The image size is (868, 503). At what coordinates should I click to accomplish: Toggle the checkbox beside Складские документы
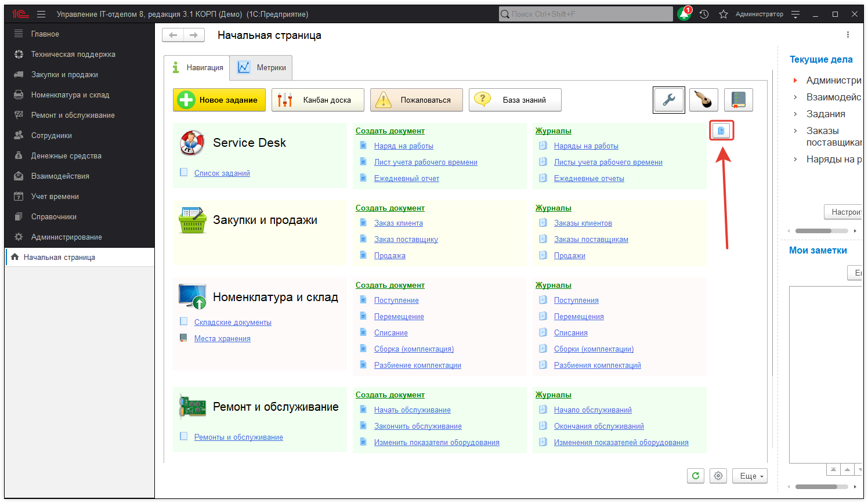[x=183, y=321]
